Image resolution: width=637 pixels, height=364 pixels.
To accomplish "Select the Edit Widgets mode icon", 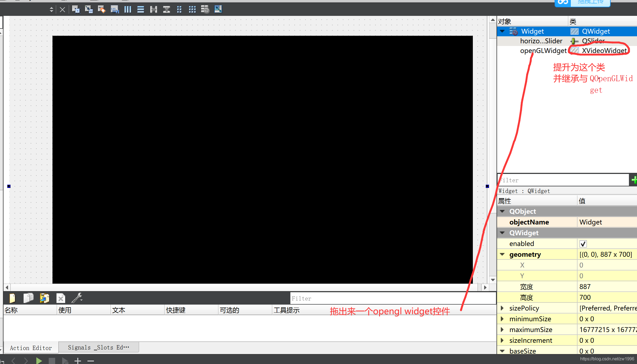I will click(76, 10).
